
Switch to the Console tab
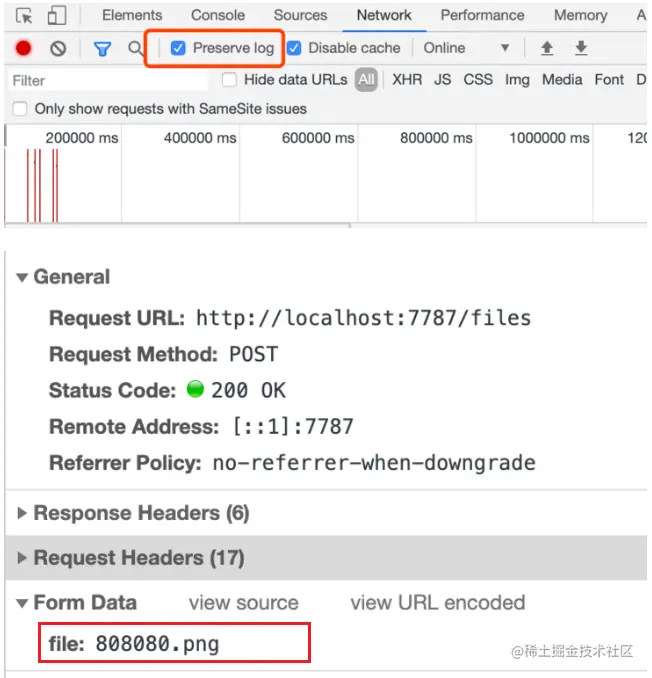[217, 15]
